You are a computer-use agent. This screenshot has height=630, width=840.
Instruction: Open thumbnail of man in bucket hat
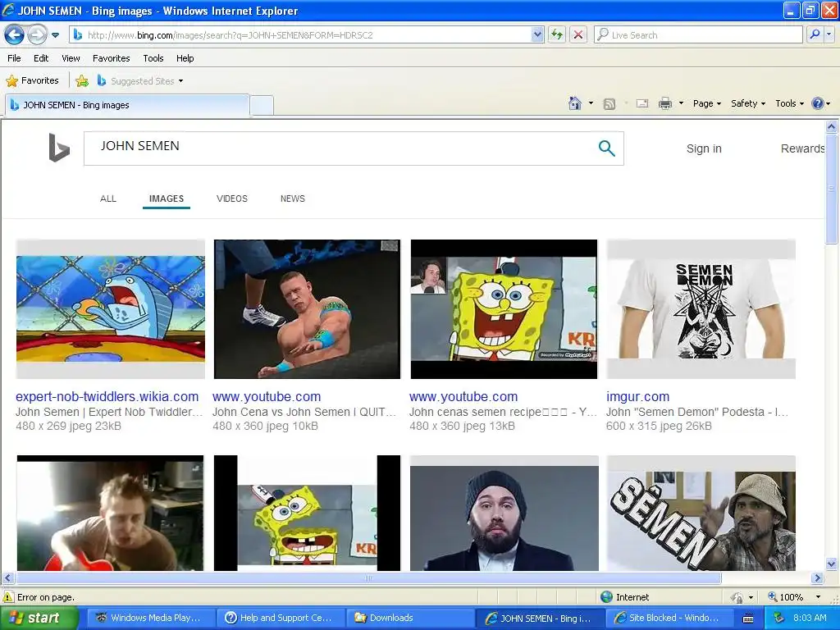(x=701, y=513)
